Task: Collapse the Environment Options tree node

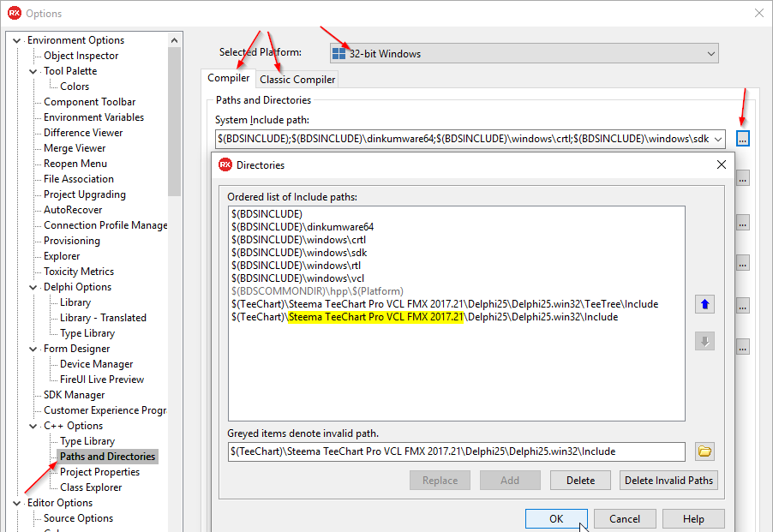Action: (17, 40)
